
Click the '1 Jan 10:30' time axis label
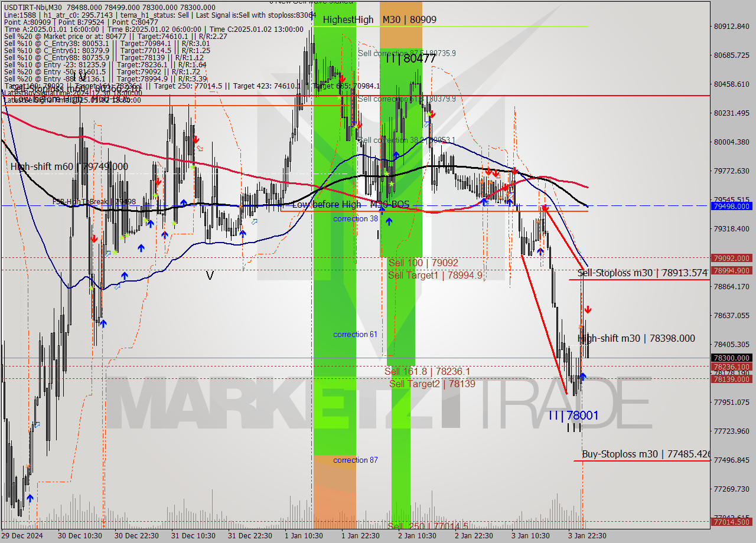point(304,536)
